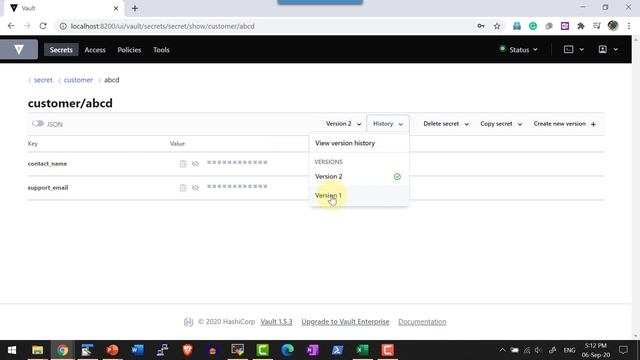Viewport: 640px width, 360px height.
Task: Expand the Copy secret dropdown
Action: [501, 124]
